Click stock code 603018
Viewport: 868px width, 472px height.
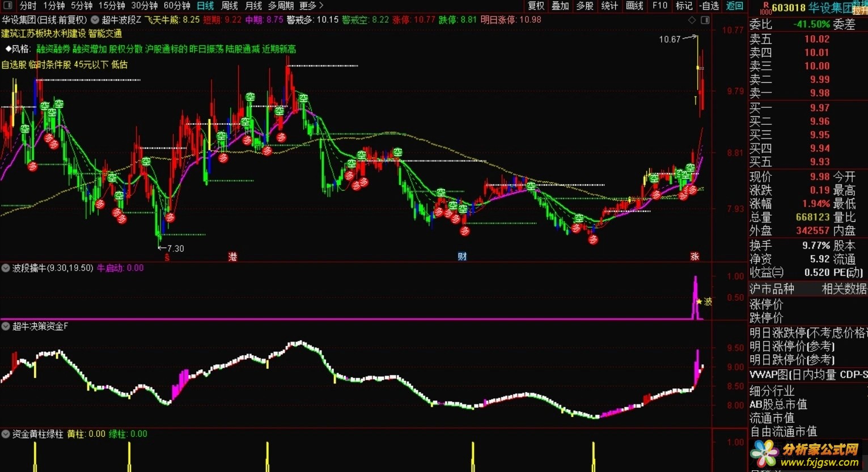click(x=789, y=8)
